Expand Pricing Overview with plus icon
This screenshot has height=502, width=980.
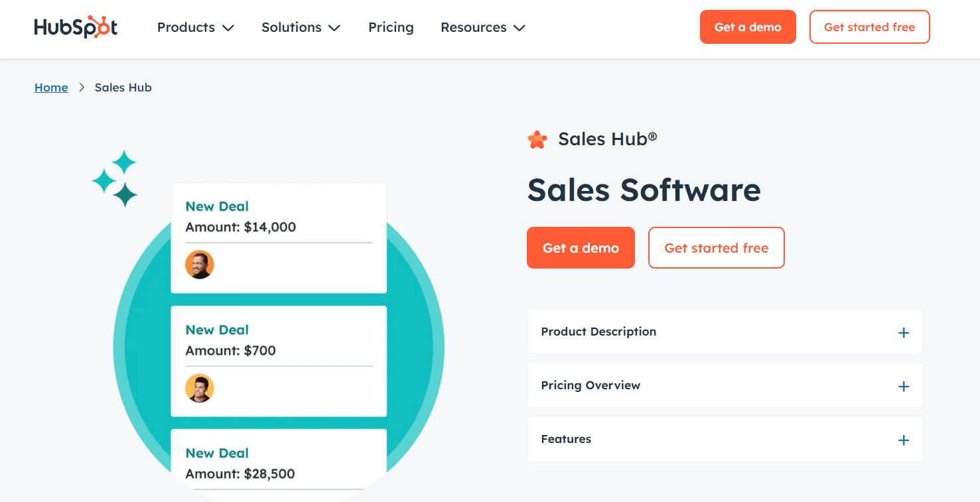point(903,387)
